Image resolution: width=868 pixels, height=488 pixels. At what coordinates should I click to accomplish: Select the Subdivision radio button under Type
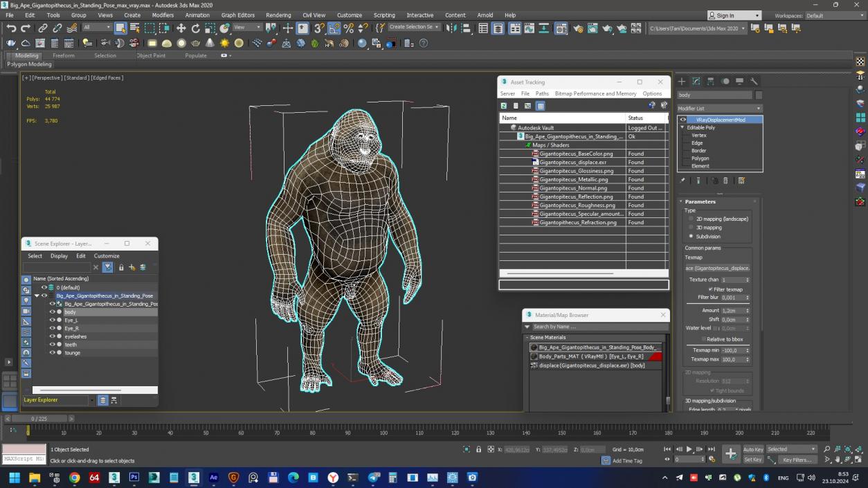click(x=691, y=236)
